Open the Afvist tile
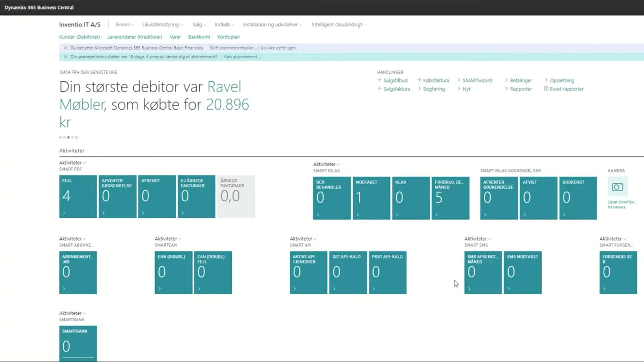 538,198
